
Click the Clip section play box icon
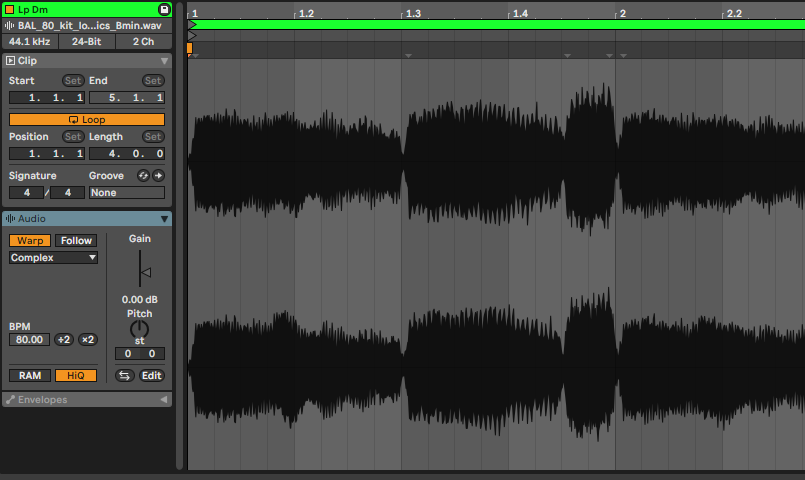point(10,61)
